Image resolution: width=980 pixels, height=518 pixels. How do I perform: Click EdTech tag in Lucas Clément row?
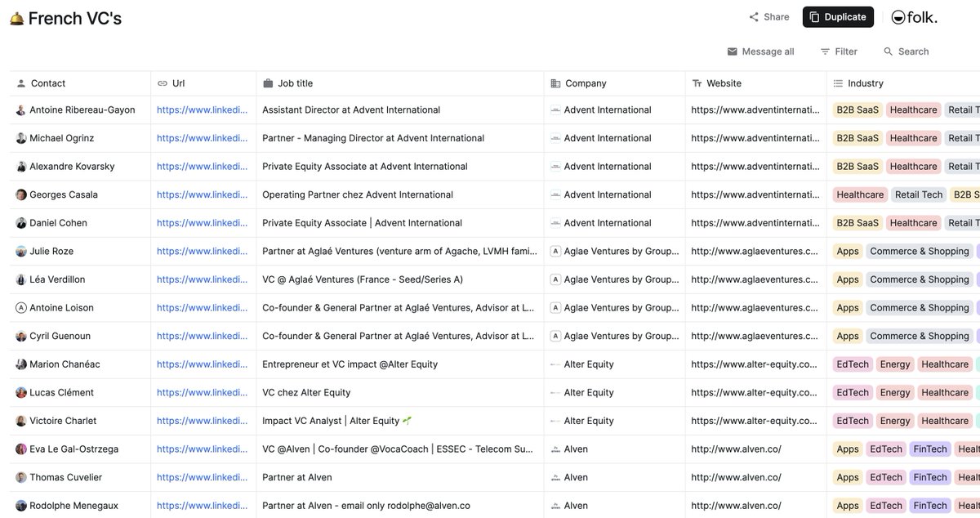click(x=853, y=393)
